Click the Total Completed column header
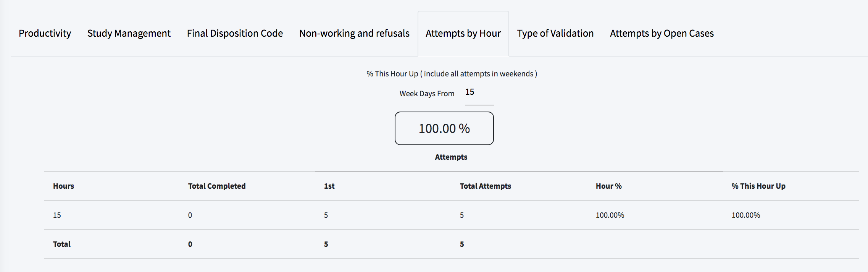868x272 pixels. tap(217, 186)
